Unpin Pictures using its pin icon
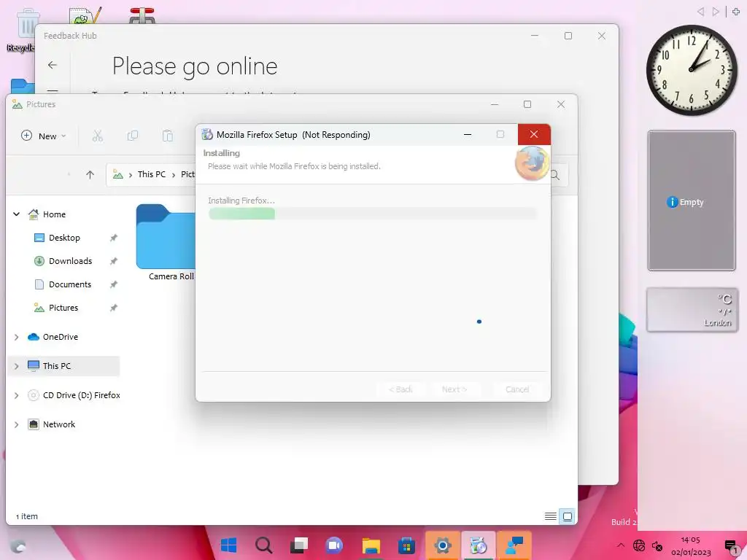This screenshot has height=560, width=747. [x=113, y=308]
